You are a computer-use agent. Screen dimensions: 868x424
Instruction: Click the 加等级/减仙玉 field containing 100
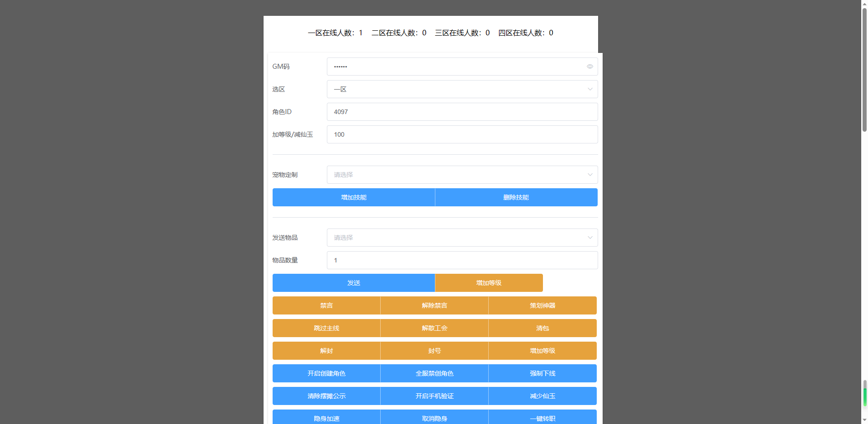[x=462, y=134]
